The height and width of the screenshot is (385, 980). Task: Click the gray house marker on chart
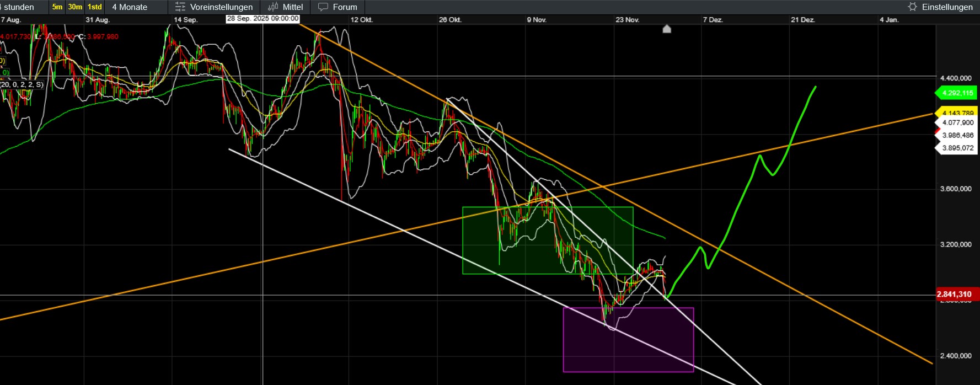point(667,29)
